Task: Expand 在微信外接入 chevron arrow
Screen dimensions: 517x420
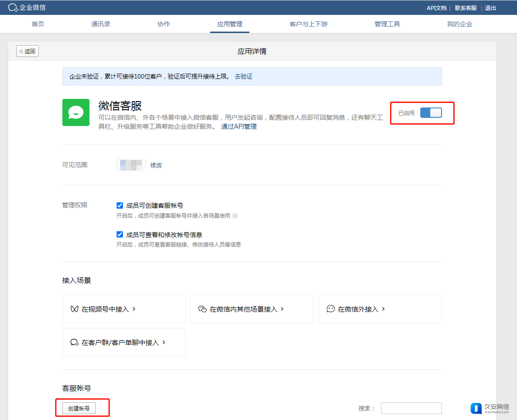Action: click(383, 309)
